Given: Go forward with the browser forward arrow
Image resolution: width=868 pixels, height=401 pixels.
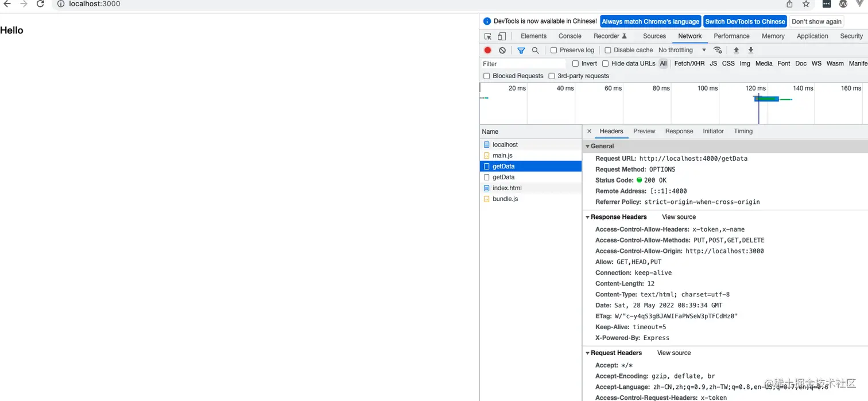Looking at the screenshot, I should click(x=24, y=4).
